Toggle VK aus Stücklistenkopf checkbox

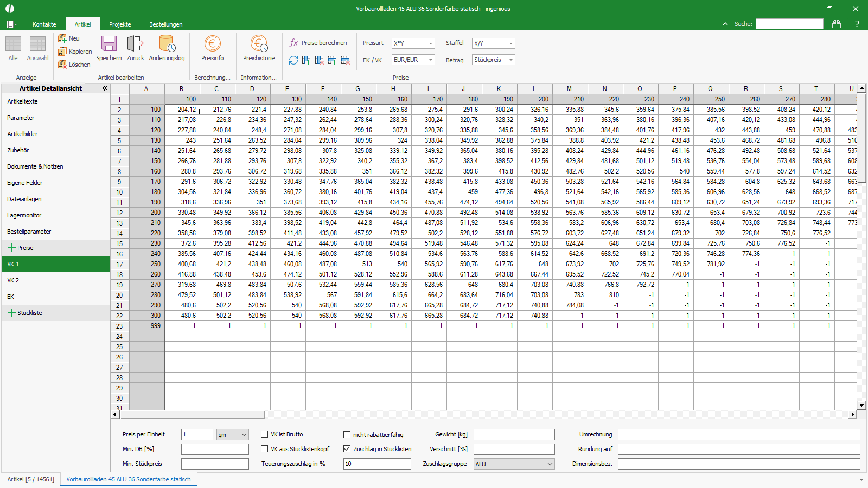tap(265, 449)
